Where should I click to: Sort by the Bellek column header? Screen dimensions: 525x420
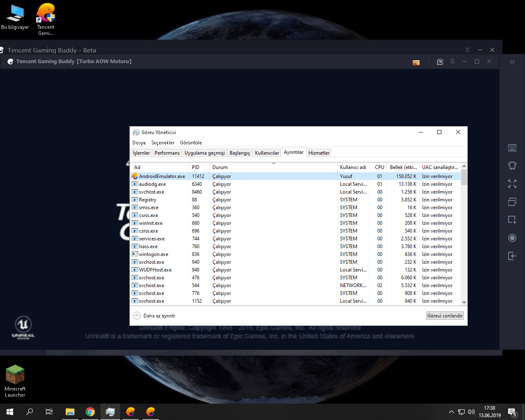pos(404,167)
